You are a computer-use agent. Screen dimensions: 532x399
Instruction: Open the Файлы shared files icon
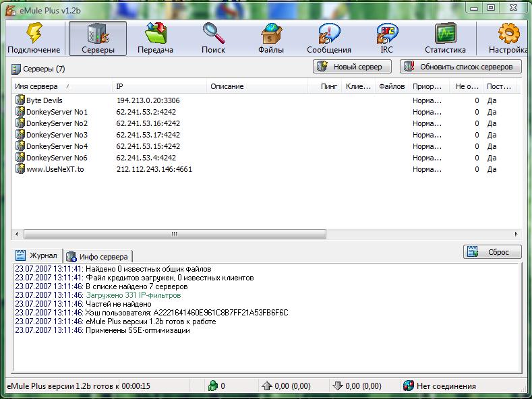click(271, 33)
